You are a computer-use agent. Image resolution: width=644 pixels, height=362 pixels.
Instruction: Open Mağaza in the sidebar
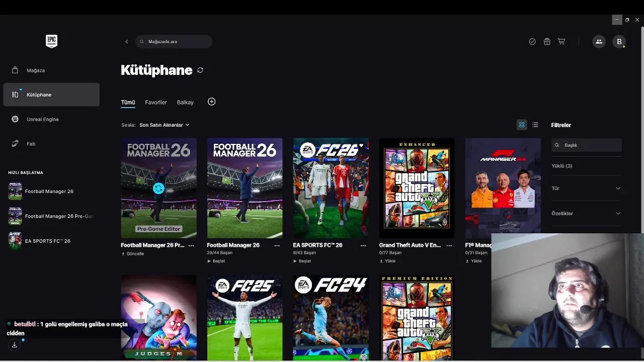pos(51,70)
